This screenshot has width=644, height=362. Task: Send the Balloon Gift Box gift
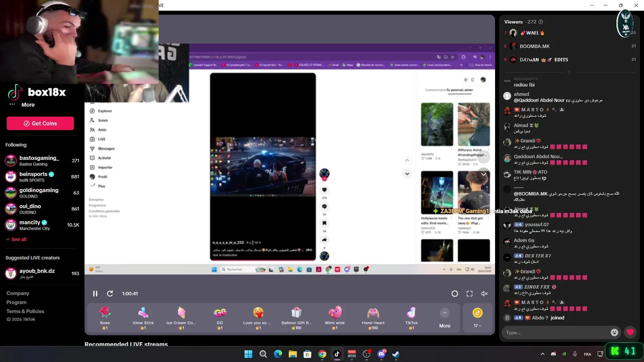[296, 319]
